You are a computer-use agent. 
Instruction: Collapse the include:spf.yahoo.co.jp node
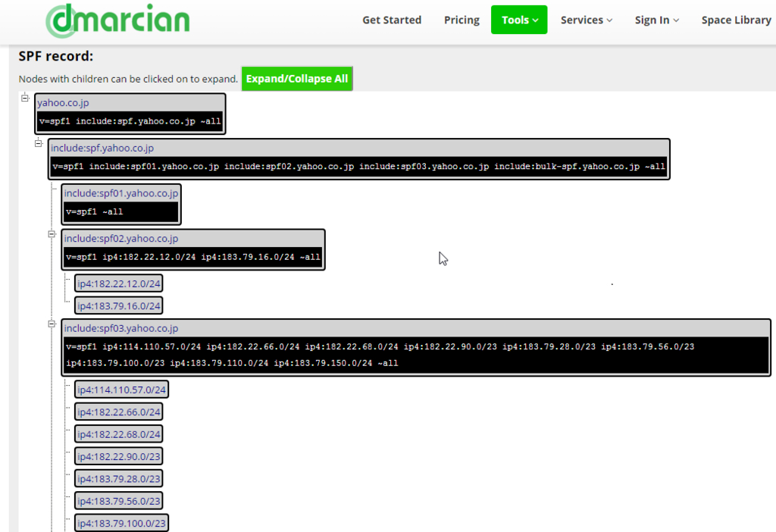pyautogui.click(x=38, y=143)
